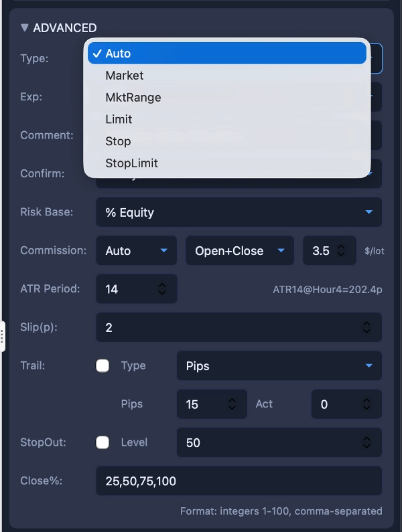Adjust ATR Period stepper arrows
Screen dimensions: 402x532
click(162, 289)
